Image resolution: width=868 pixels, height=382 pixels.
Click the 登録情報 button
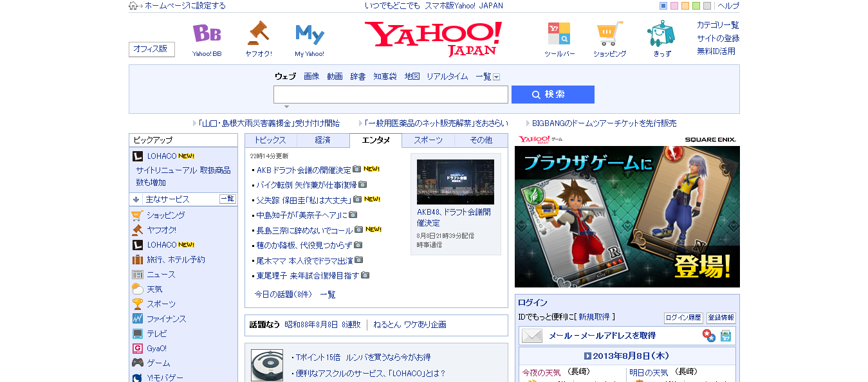pos(721,318)
